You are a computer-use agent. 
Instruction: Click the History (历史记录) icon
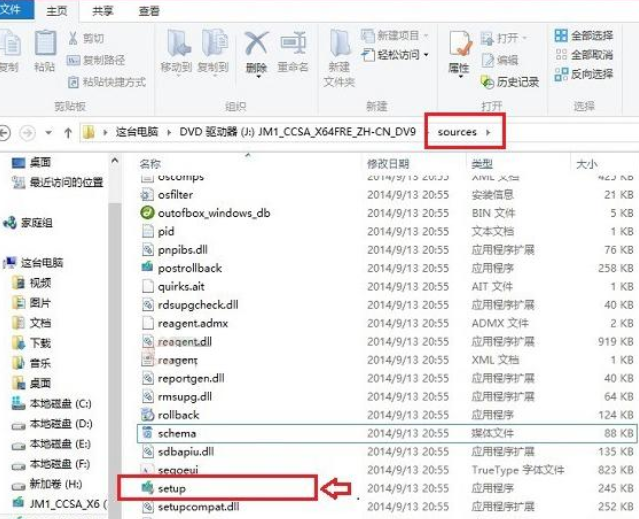pos(487,82)
